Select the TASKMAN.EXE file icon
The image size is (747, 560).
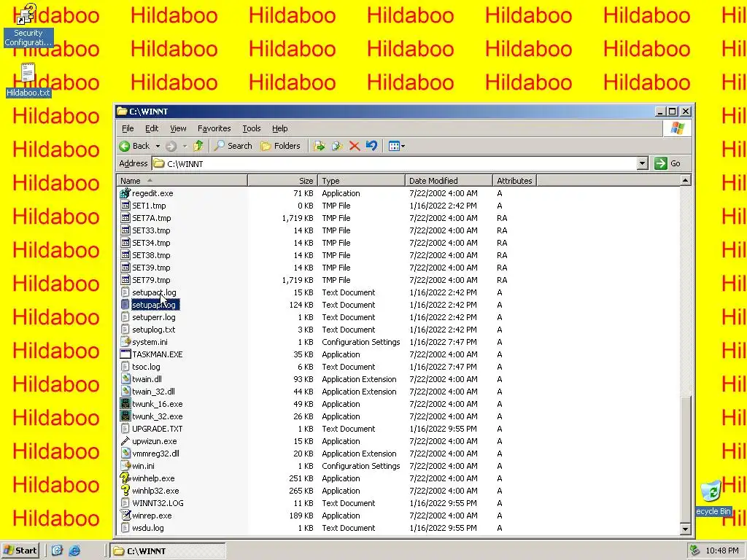coord(125,354)
